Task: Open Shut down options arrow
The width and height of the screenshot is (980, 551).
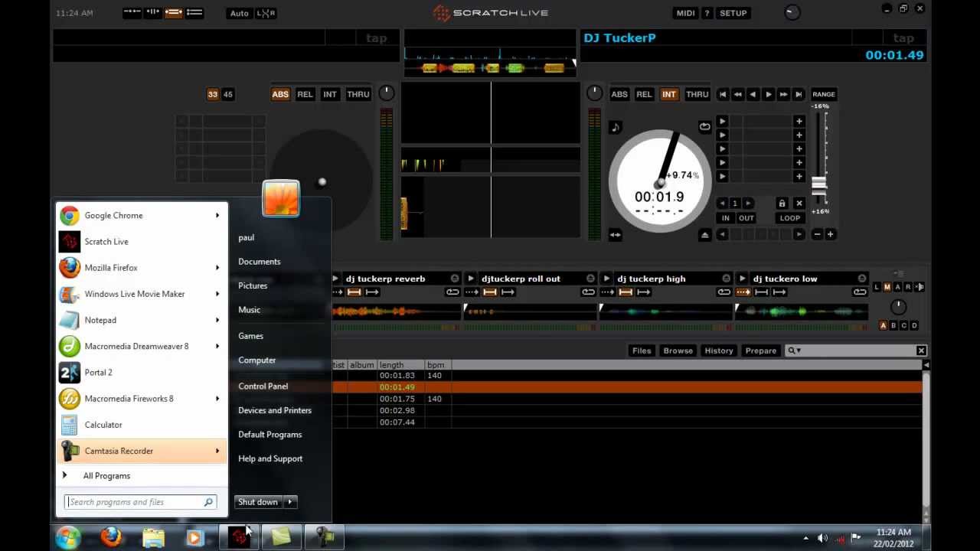Action: [290, 502]
